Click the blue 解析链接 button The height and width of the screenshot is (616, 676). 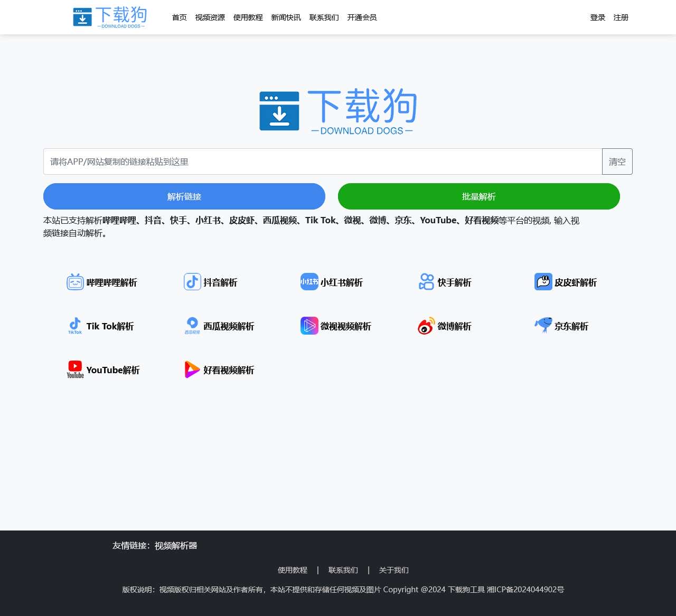point(184,196)
